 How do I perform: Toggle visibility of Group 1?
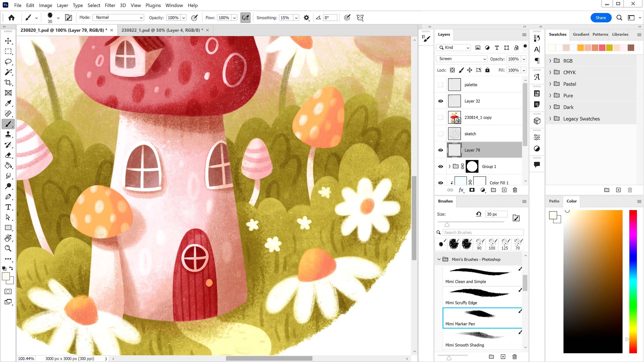tap(441, 167)
